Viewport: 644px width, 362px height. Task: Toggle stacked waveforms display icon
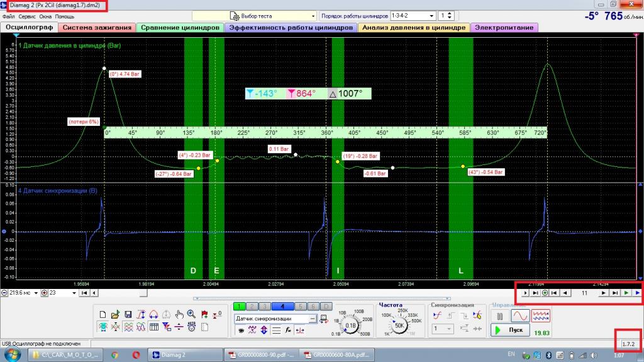tap(128, 327)
